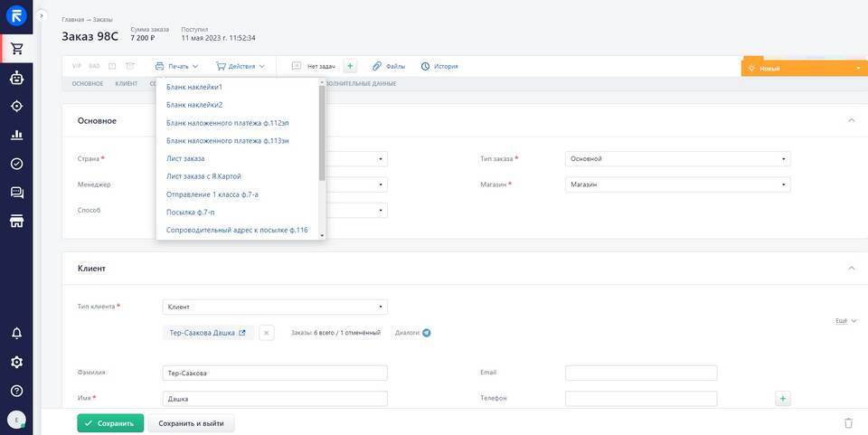The width and height of the screenshot is (868, 435).
Task: Open the Тип клиента dropdown
Action: [275, 307]
